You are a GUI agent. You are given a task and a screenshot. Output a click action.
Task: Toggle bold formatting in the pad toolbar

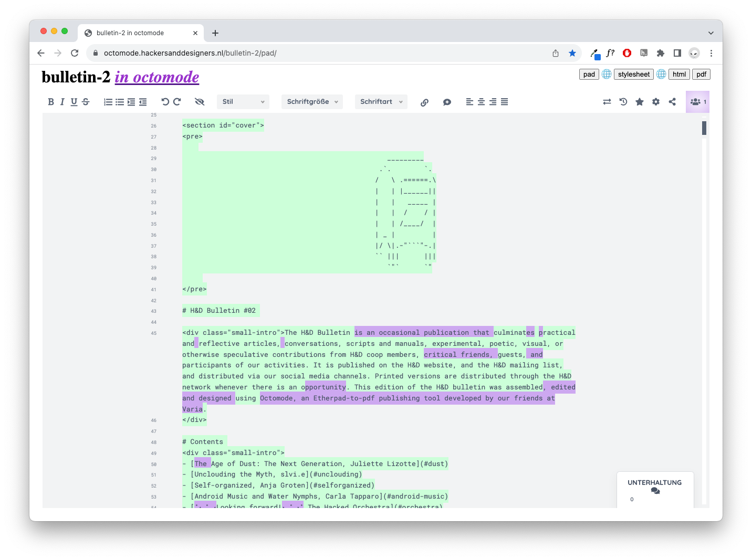51,102
